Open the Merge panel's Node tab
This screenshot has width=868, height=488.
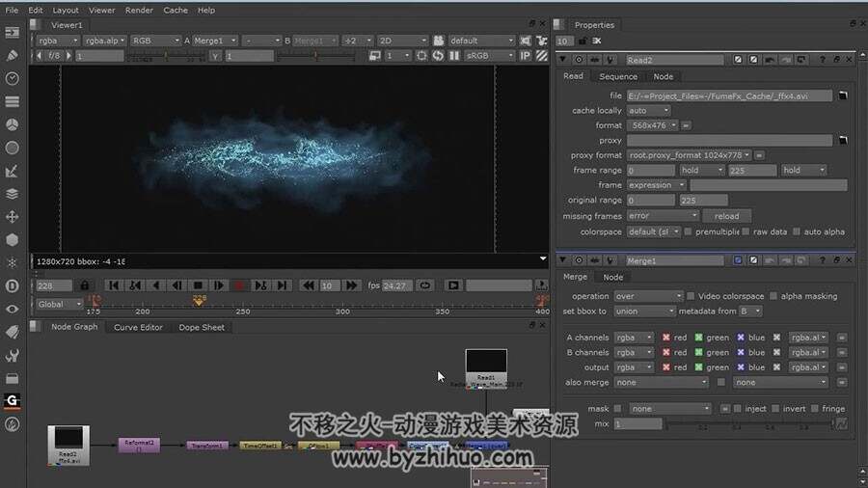(x=612, y=277)
